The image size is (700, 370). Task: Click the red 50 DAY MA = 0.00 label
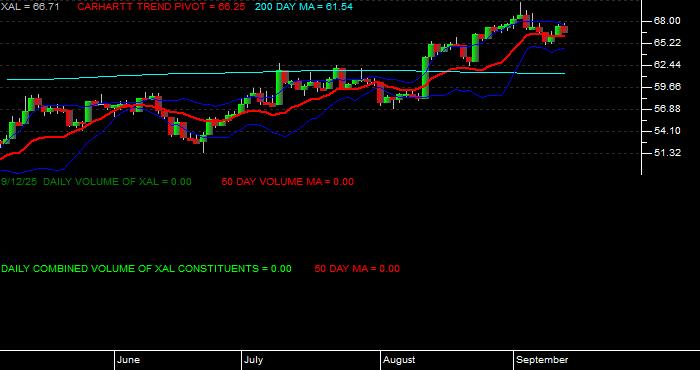pos(357,269)
